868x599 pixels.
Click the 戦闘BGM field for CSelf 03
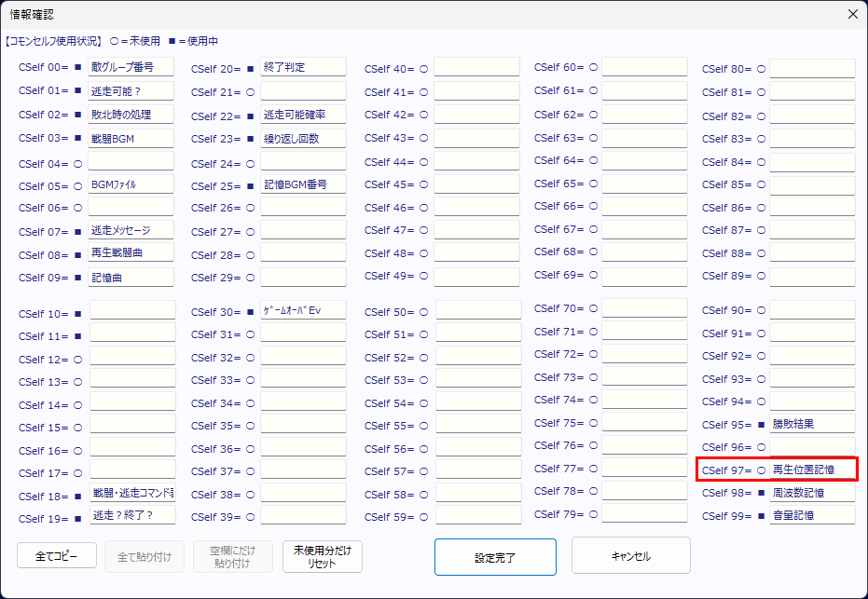[x=131, y=139]
